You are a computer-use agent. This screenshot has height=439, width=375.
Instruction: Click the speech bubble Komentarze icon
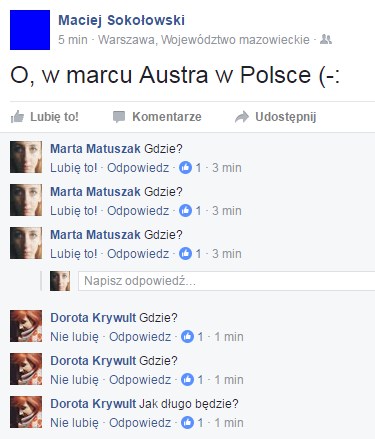coord(119,117)
